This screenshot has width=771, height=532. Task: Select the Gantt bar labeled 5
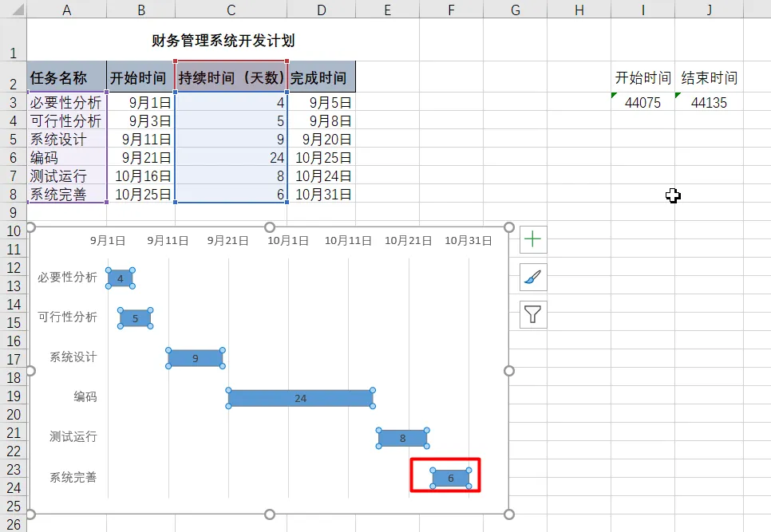click(135, 318)
